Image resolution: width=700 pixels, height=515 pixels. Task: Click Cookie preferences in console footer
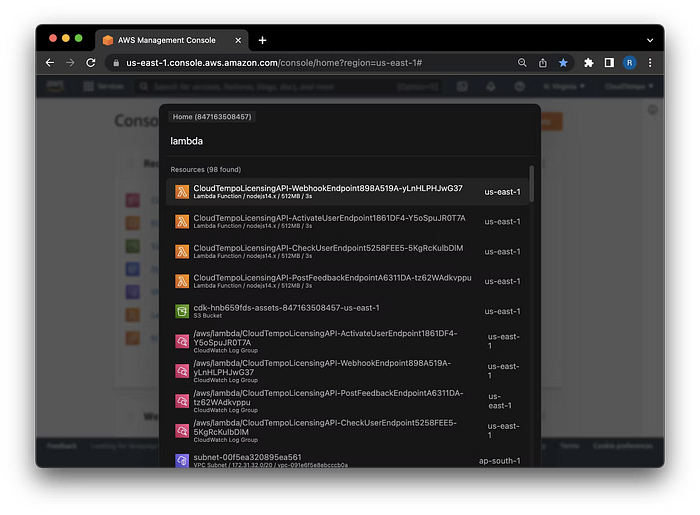pos(623,446)
